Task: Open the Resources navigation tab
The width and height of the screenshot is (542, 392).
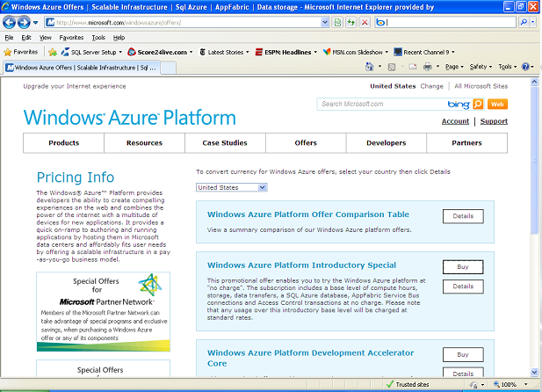Action: 144,143
